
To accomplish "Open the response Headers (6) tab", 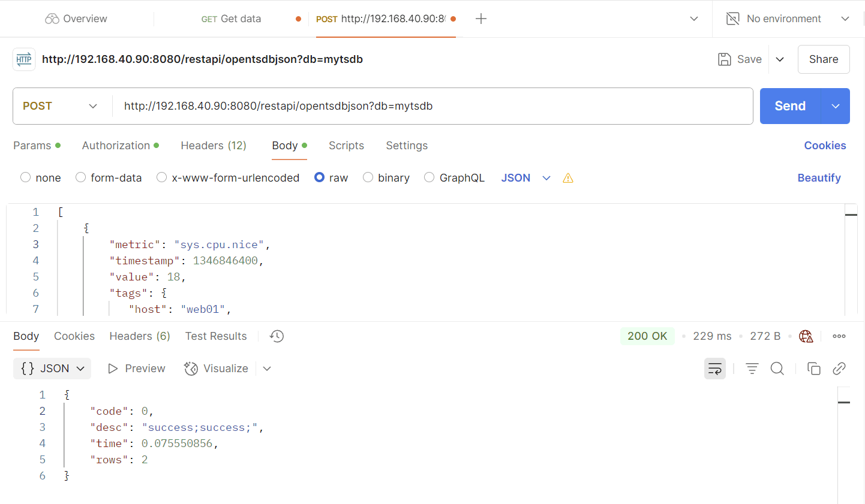I will pos(140,336).
